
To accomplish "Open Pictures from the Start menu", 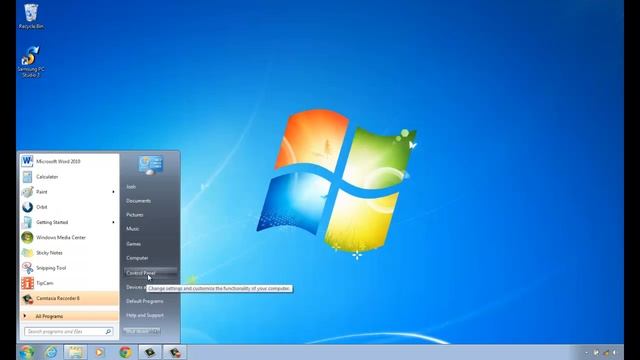I will coord(135,215).
